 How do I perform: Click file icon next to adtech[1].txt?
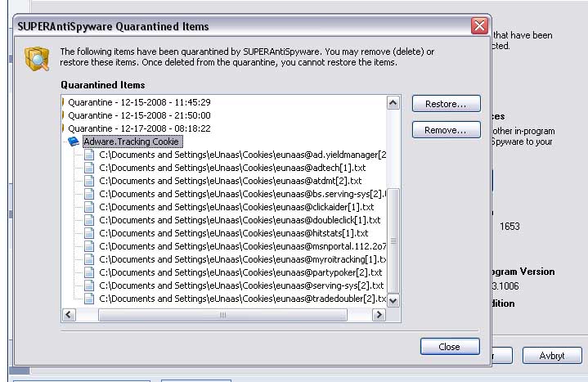pyautogui.click(x=89, y=168)
